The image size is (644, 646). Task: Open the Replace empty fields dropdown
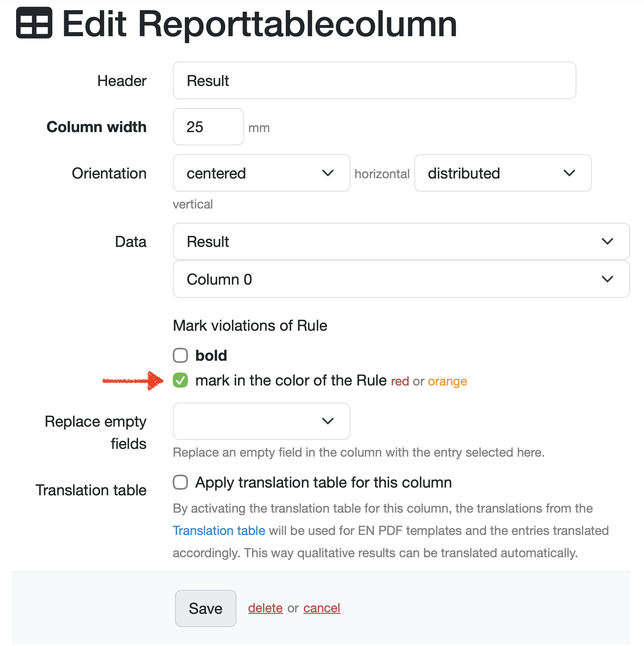click(x=261, y=421)
